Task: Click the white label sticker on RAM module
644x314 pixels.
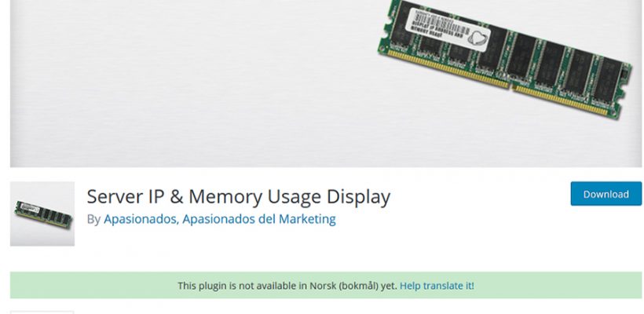Action: tap(448, 30)
